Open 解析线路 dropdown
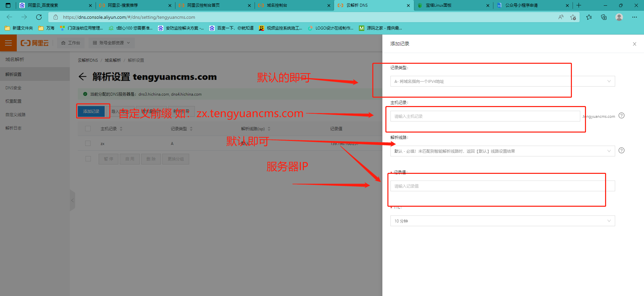 (x=502, y=151)
